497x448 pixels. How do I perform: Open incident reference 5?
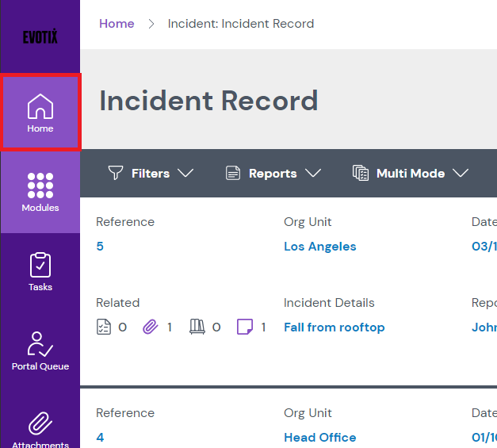point(100,247)
